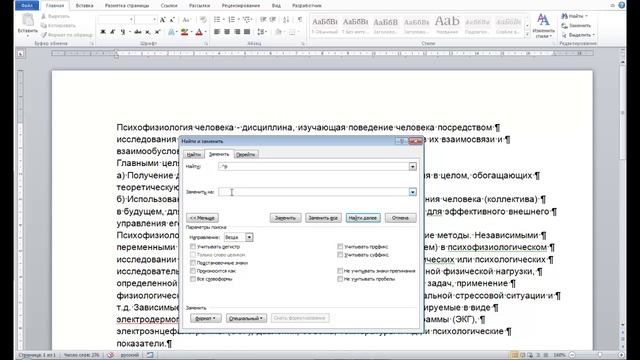Enable the Подстановочные знаки checkbox
This screenshot has height=360, width=640.
(193, 263)
